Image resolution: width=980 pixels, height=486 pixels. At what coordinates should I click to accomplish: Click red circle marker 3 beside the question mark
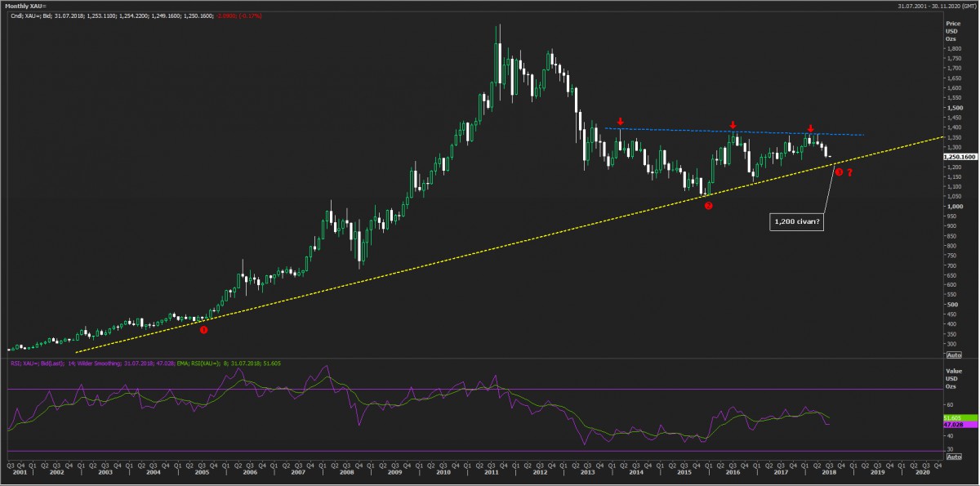point(839,172)
